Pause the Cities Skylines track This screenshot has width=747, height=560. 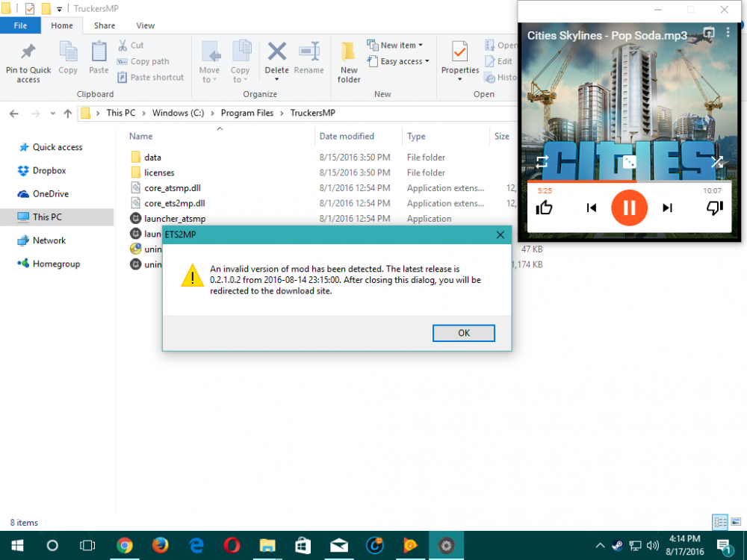(629, 208)
